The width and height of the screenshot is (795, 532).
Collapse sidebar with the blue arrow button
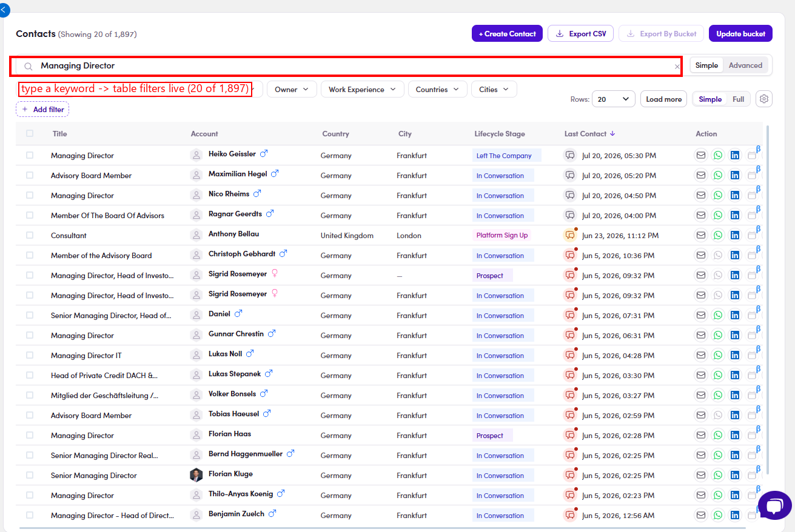[x=4, y=10]
